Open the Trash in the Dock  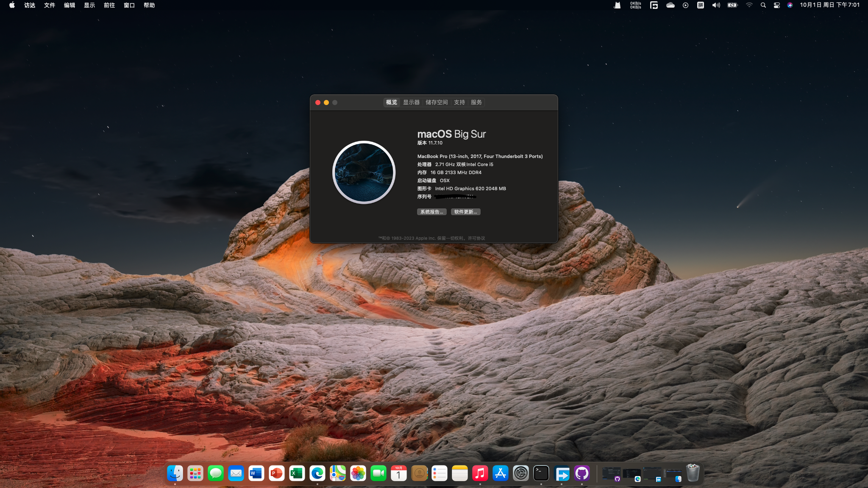(693, 473)
